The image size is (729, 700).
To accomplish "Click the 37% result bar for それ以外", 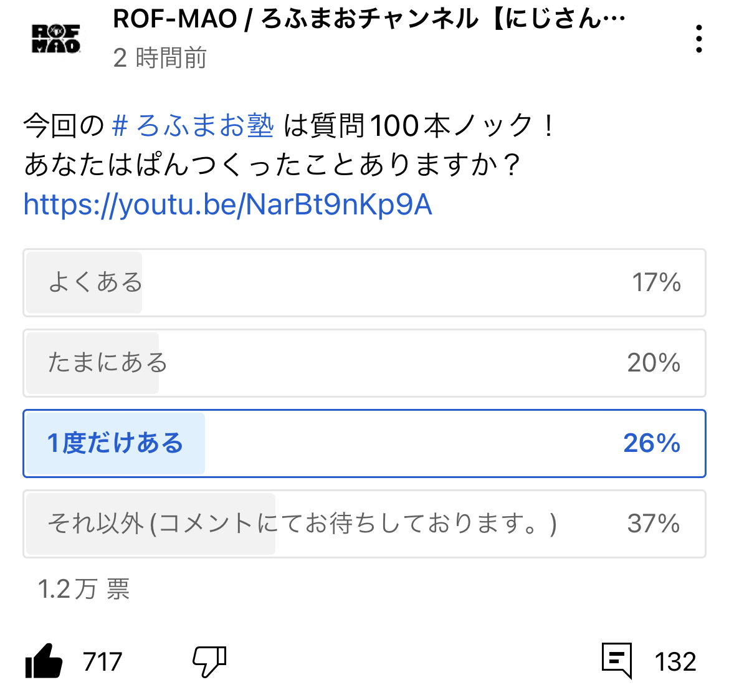I will 654,524.
